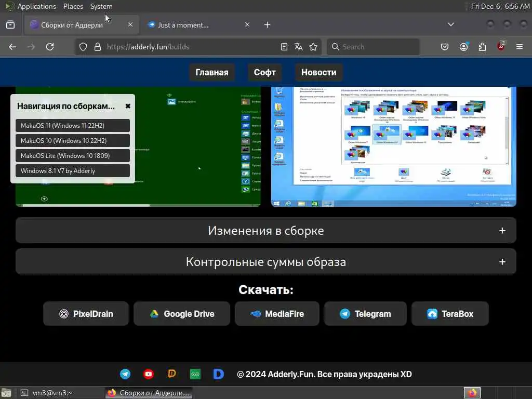Open the Firefox View icon beside the tabs
The width and height of the screenshot is (532, 399).
point(10,25)
